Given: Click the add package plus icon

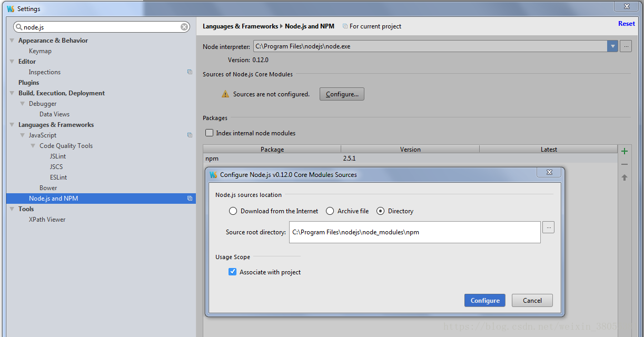Looking at the screenshot, I should click(x=625, y=151).
